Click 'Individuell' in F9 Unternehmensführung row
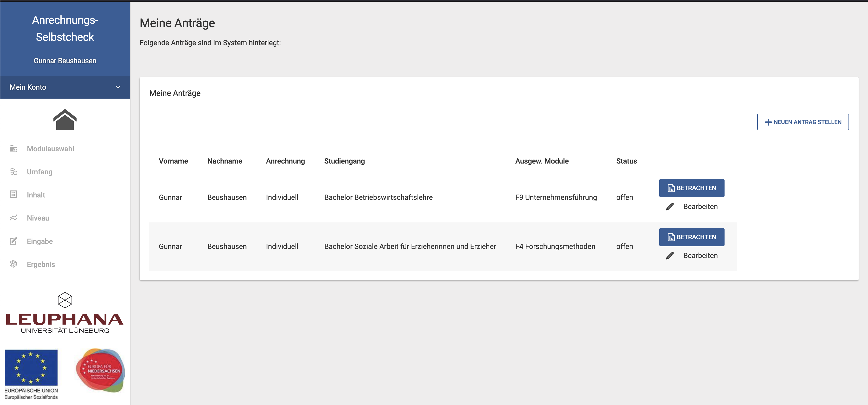 tap(282, 197)
